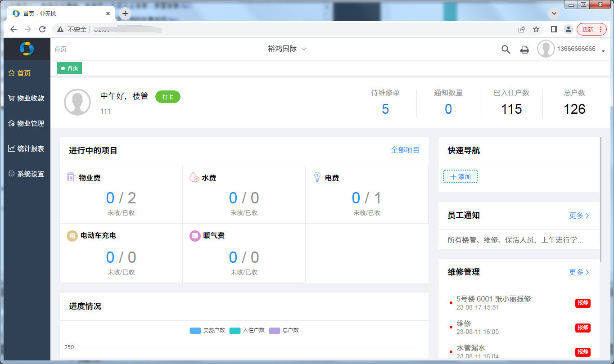
Task: Toggle the 入住户数 chart legend series
Action: (x=247, y=330)
